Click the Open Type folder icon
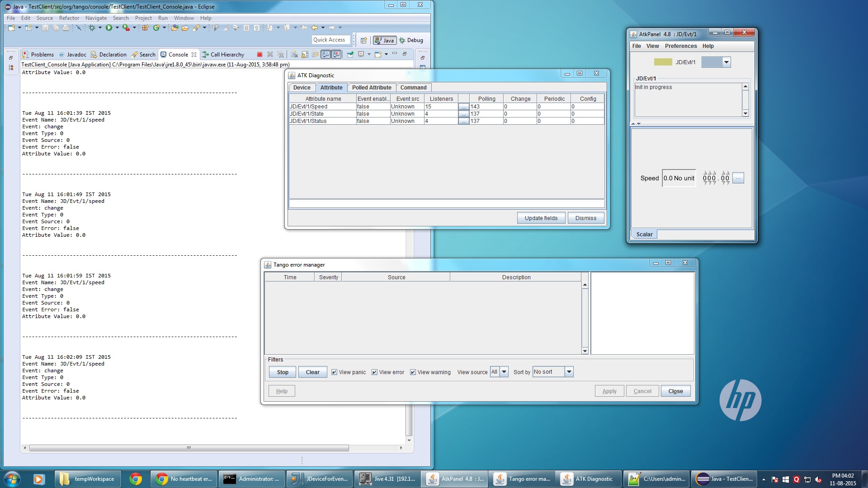The width and height of the screenshot is (868, 488). pos(175,28)
